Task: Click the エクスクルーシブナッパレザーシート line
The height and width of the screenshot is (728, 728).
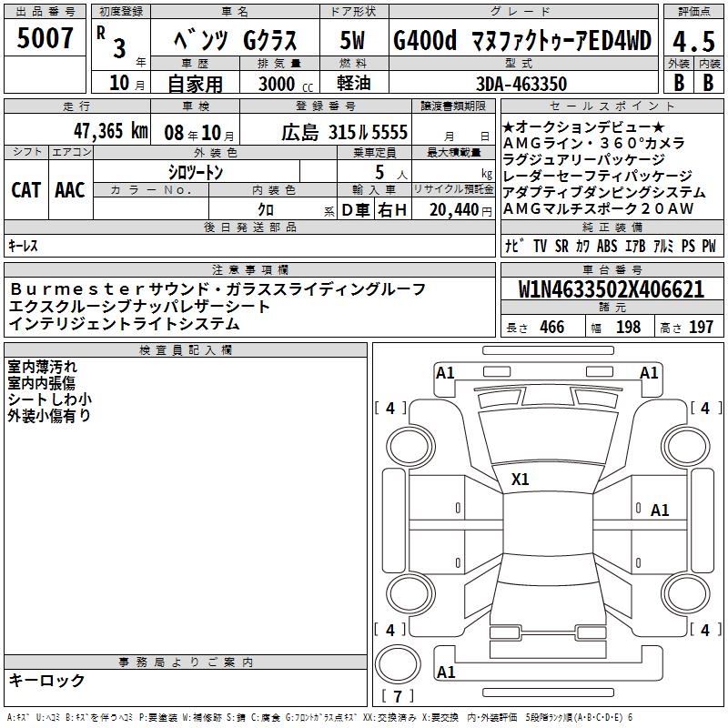Action: [139, 307]
